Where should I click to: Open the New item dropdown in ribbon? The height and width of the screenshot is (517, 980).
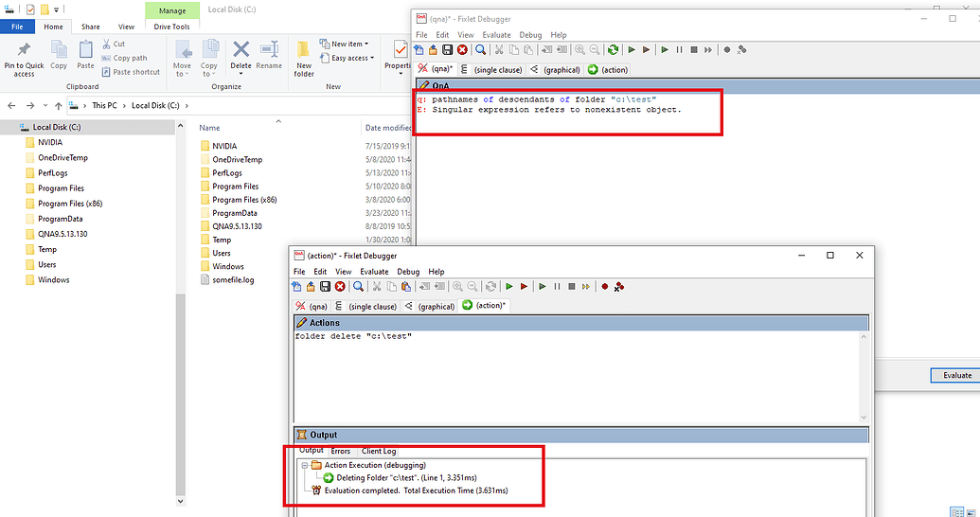point(344,44)
